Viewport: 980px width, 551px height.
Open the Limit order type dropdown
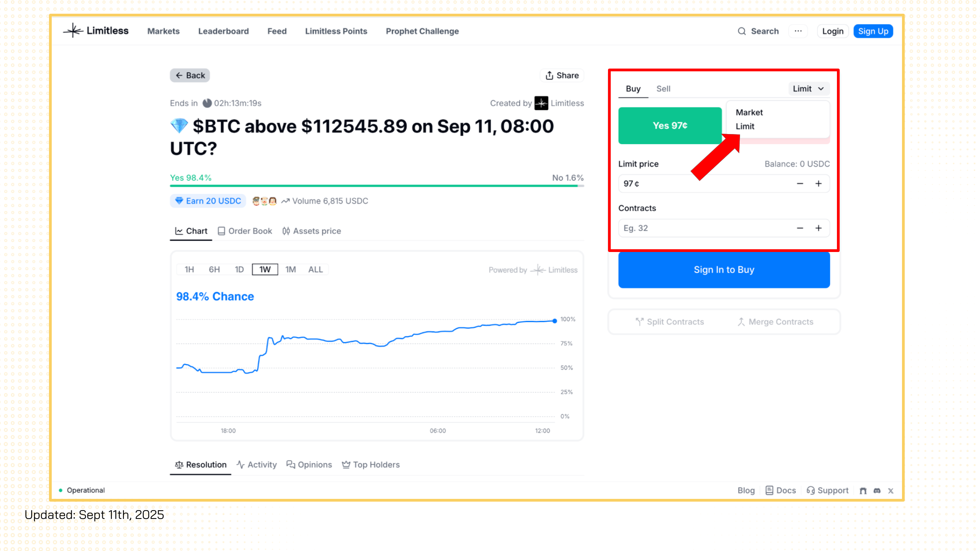(809, 89)
